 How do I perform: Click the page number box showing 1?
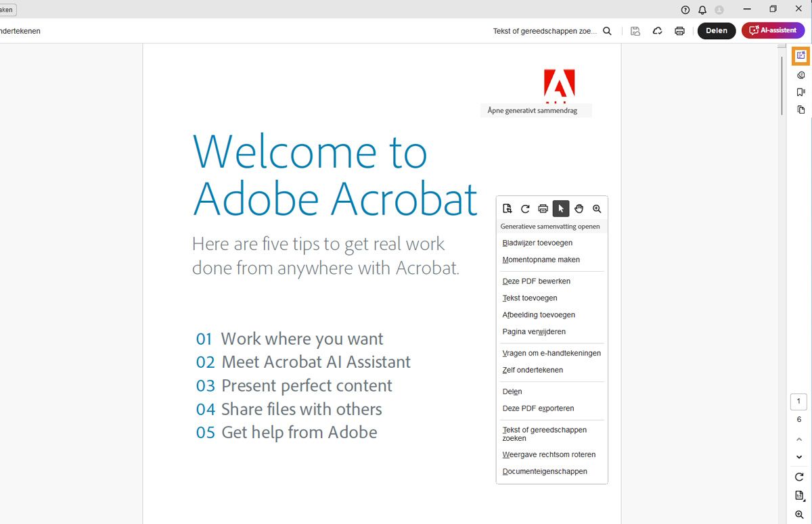[798, 402]
